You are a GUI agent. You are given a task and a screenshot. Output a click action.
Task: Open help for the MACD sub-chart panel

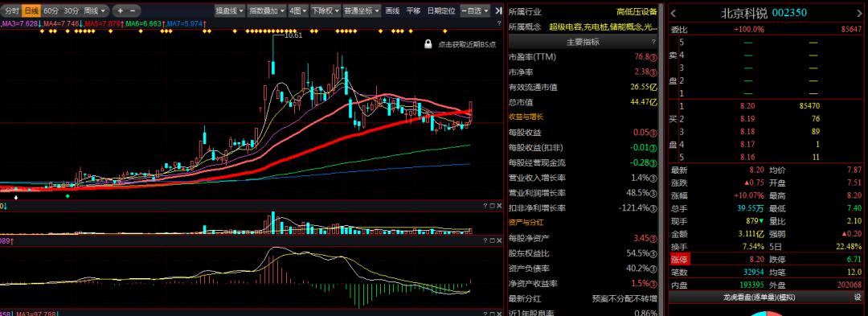click(485, 240)
